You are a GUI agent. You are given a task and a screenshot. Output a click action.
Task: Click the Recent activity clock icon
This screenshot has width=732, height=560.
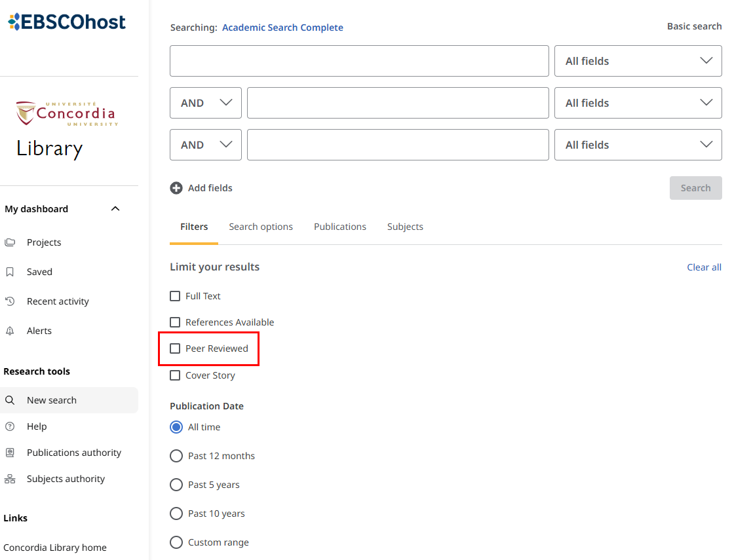point(10,301)
